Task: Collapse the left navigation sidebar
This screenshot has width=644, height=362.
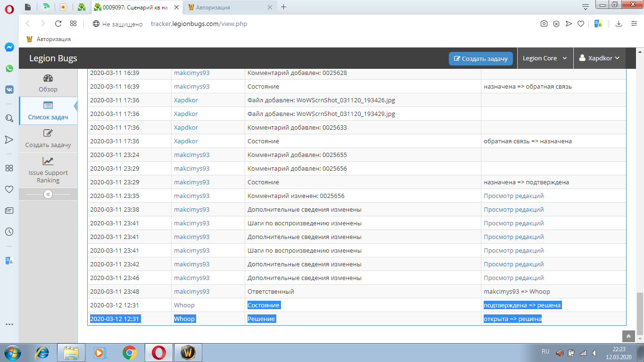Action: click(x=48, y=194)
